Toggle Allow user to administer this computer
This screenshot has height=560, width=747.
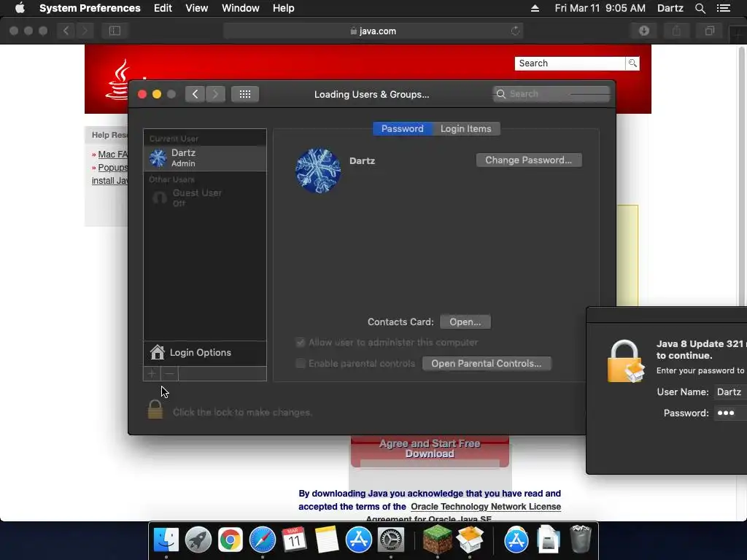click(x=300, y=343)
